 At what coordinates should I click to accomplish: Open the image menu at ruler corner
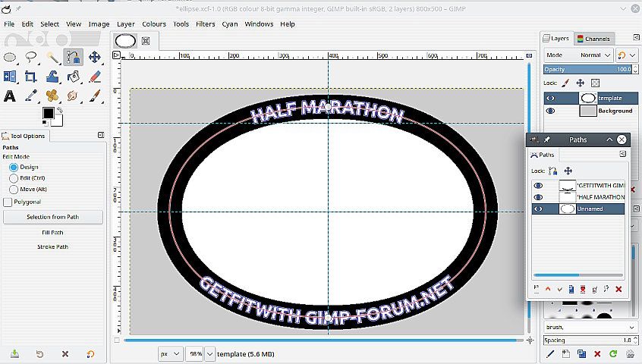coord(116,55)
